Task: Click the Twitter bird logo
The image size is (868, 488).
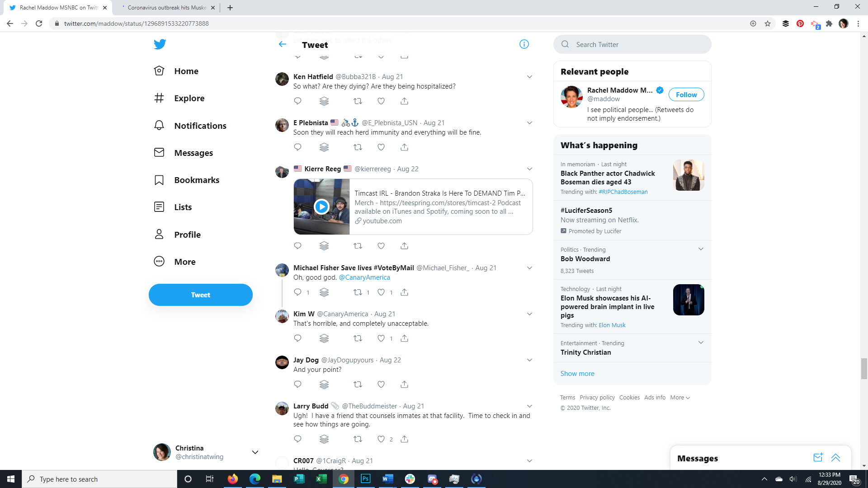Action: 160,44
